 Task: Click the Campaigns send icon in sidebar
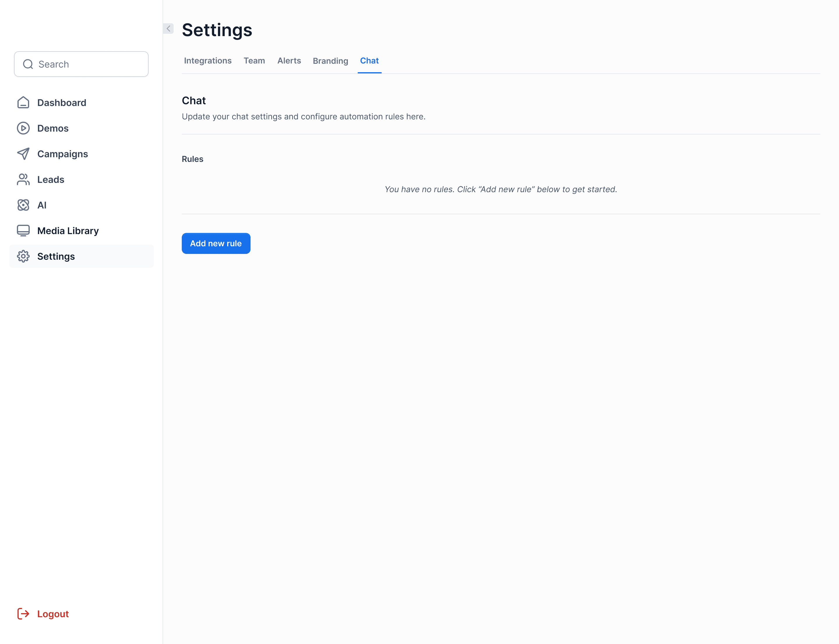point(24,153)
